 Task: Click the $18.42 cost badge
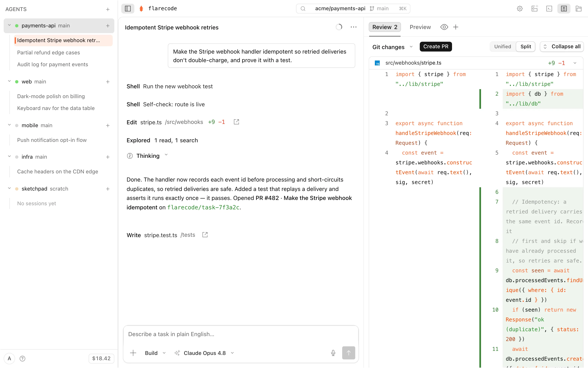pyautogui.click(x=101, y=359)
